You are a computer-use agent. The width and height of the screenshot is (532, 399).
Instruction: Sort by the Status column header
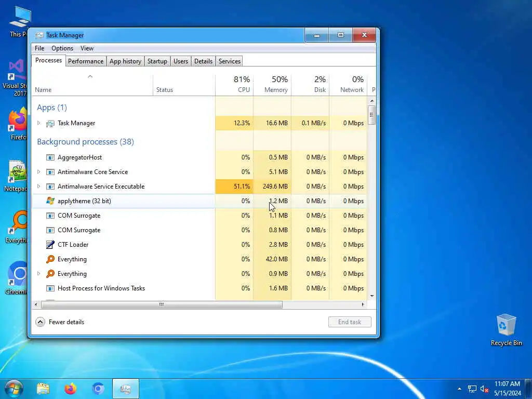pos(184,85)
